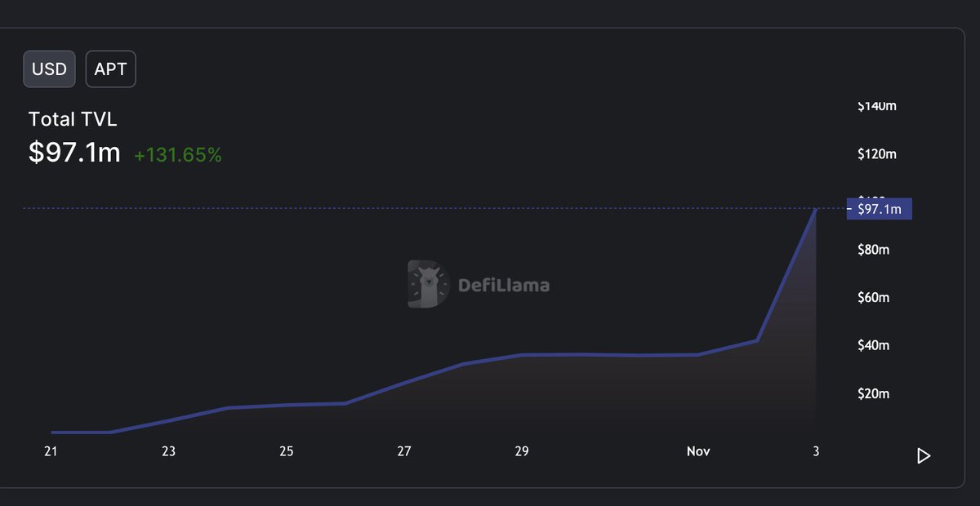Screen dimensions: 980x506
Task: Click the $80m axis label
Action: 873,249
